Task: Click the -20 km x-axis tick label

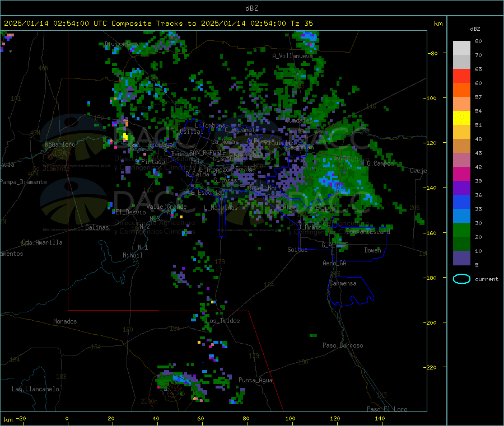Action: click(21, 419)
